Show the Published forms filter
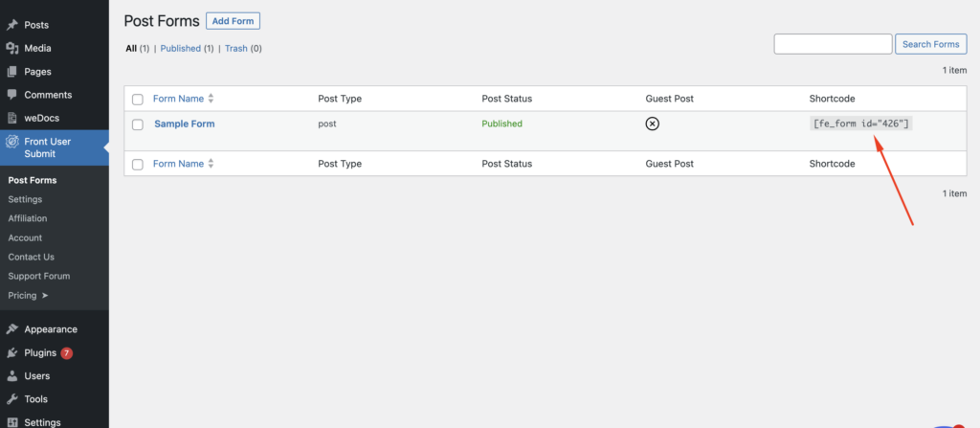The image size is (980, 428). 180,48
